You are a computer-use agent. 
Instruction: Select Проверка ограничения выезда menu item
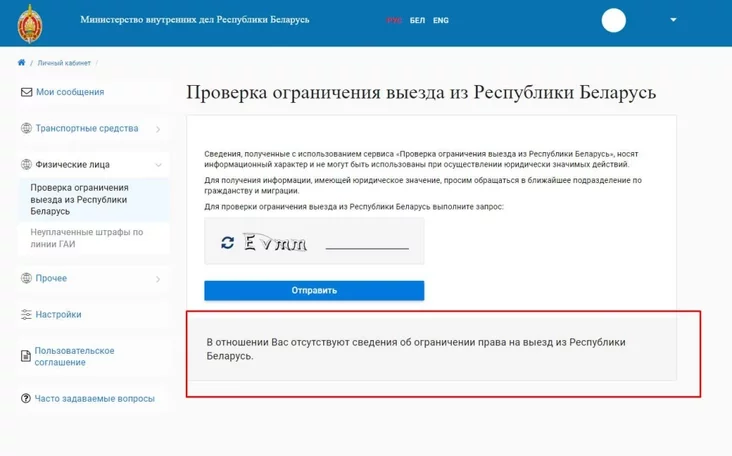(80, 199)
